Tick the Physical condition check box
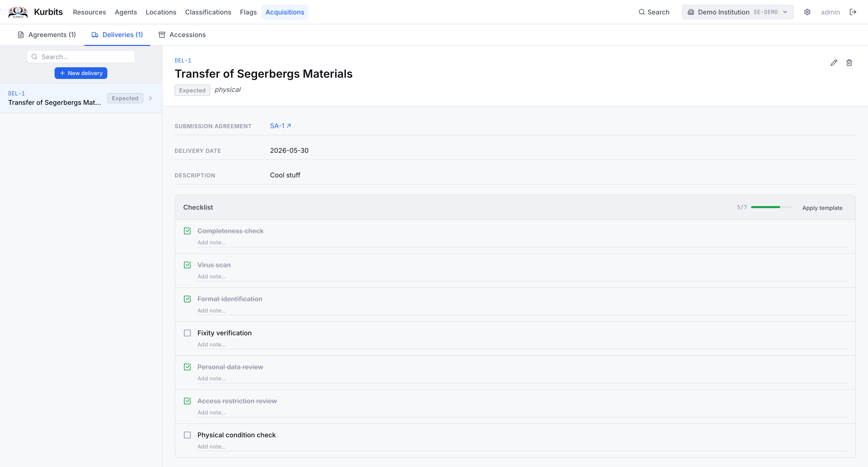The width and height of the screenshot is (868, 467). tap(187, 435)
